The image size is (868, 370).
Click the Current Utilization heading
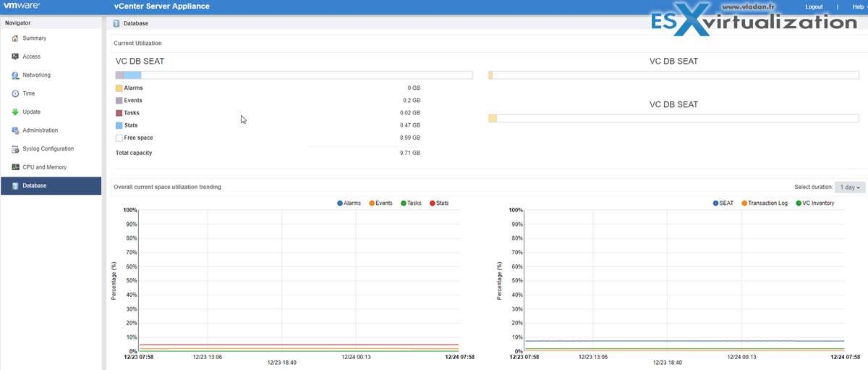click(138, 43)
